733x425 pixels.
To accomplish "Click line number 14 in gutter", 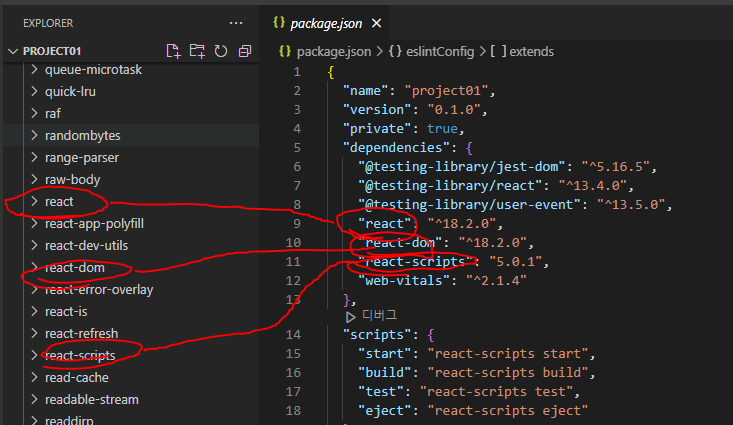I will tap(293, 335).
